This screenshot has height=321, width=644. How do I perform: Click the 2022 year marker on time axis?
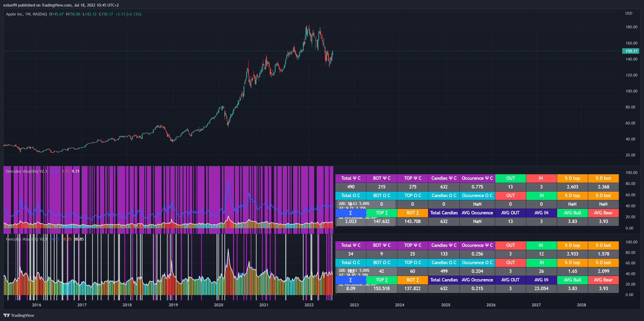[x=309, y=305]
